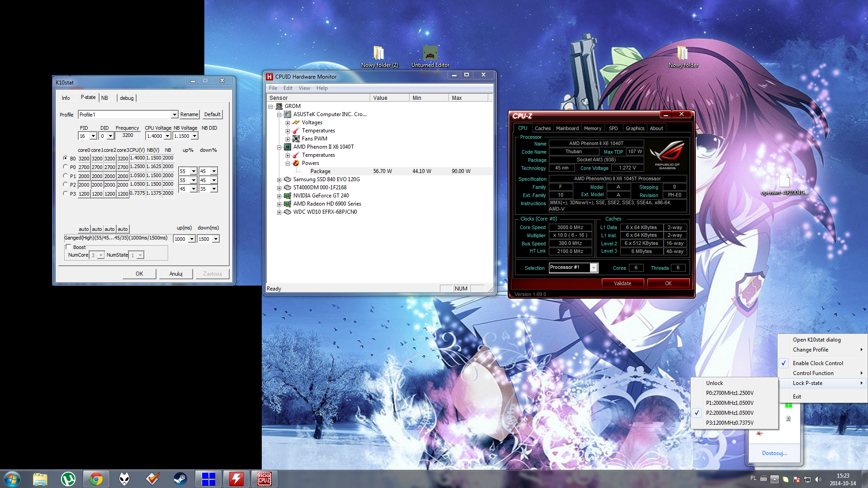The height and width of the screenshot is (488, 868).
Task: Click the Validate button in CPU-Z
Action: click(x=622, y=283)
